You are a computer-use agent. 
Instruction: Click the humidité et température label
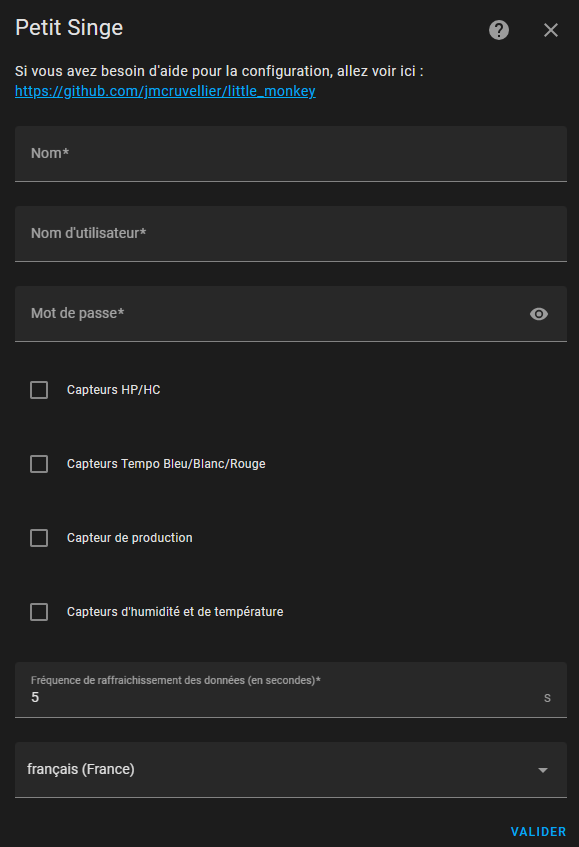click(175, 612)
